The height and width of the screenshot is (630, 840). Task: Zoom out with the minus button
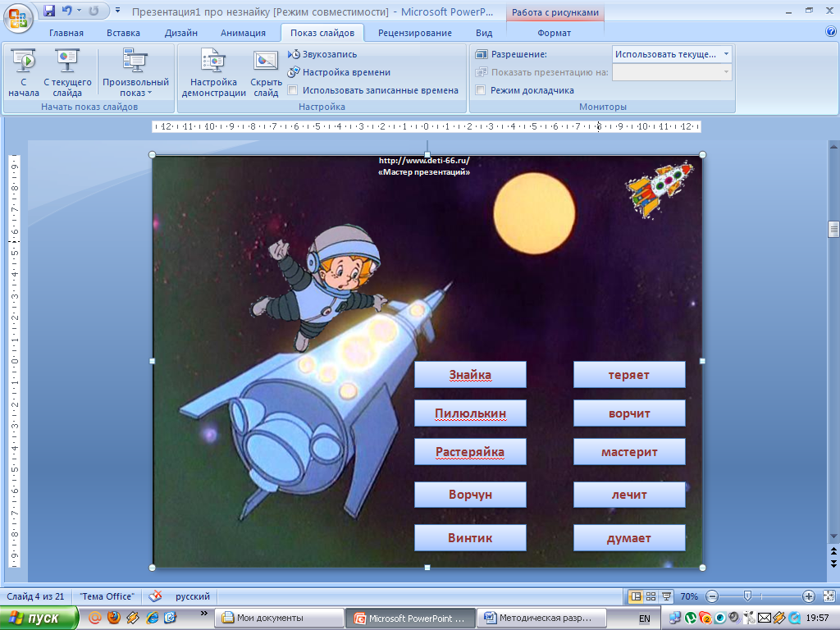tap(712, 596)
